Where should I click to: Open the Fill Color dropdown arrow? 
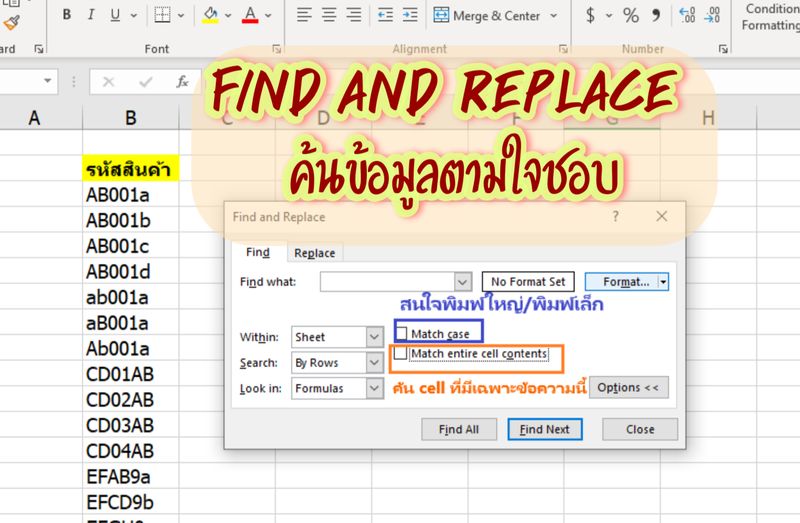228,16
